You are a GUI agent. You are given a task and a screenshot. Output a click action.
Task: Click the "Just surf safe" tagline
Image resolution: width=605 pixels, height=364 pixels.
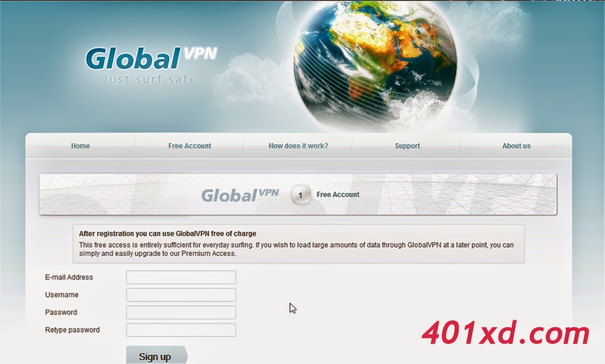149,79
